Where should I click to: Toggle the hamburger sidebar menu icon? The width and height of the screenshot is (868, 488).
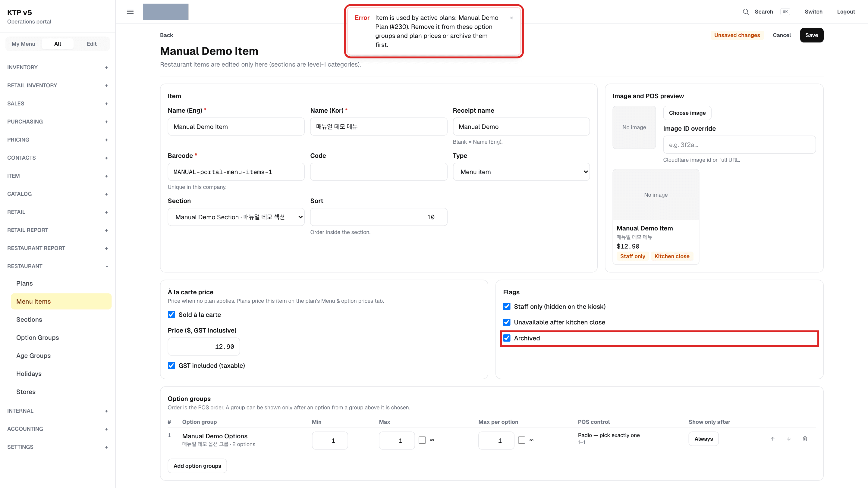tap(130, 12)
